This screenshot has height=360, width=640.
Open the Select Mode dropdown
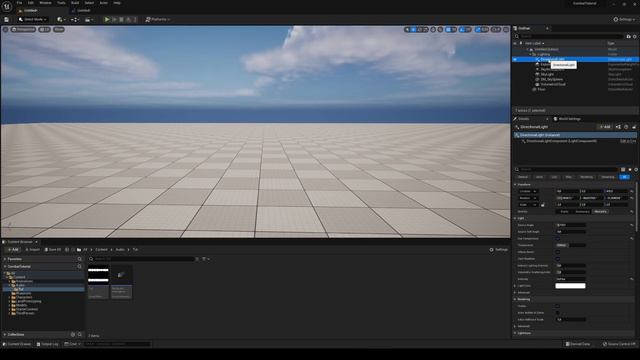point(33,20)
